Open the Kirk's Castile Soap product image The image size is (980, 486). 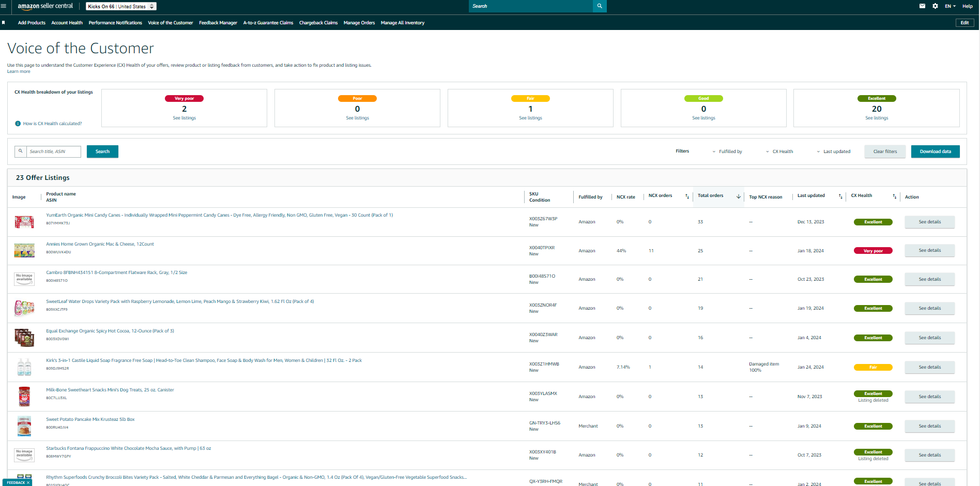pos(24,367)
